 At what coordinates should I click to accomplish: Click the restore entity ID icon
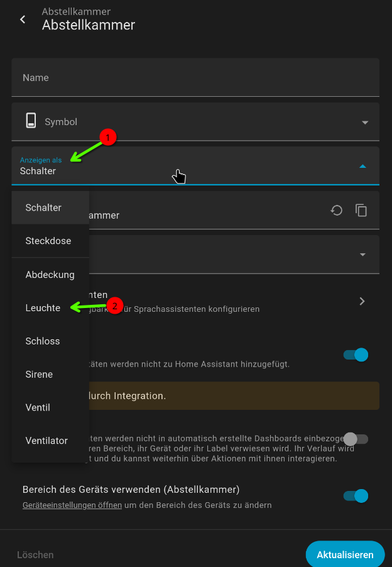337,211
